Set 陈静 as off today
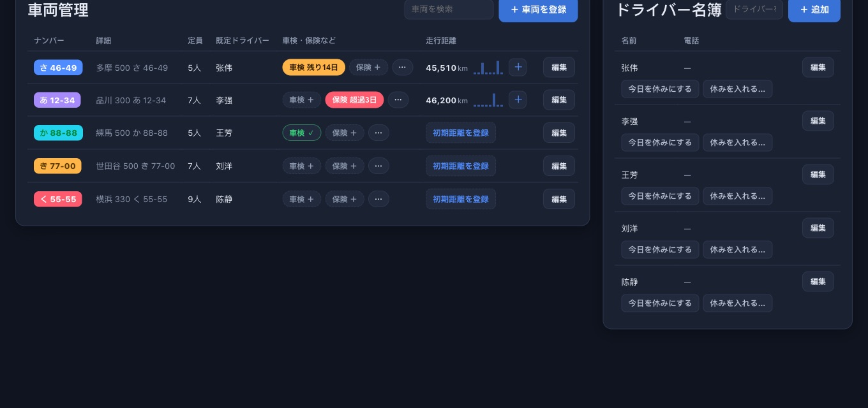 pos(660,303)
